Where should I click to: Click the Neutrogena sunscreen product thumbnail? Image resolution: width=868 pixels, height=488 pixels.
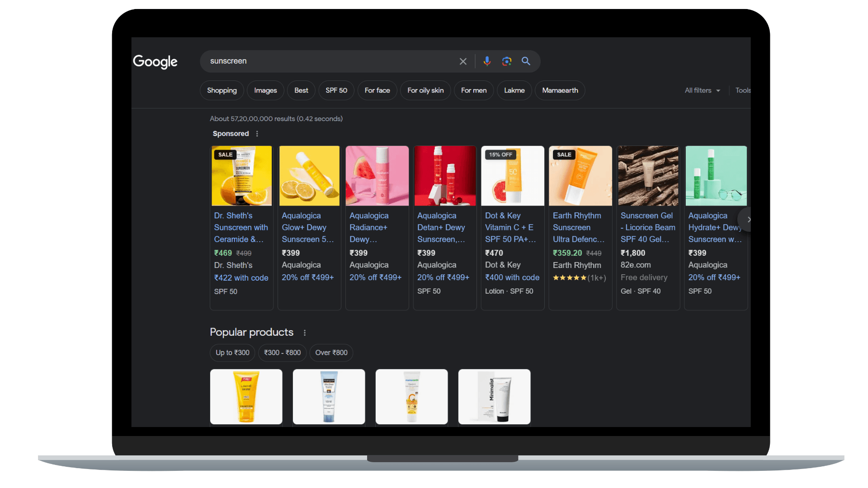[x=329, y=397]
